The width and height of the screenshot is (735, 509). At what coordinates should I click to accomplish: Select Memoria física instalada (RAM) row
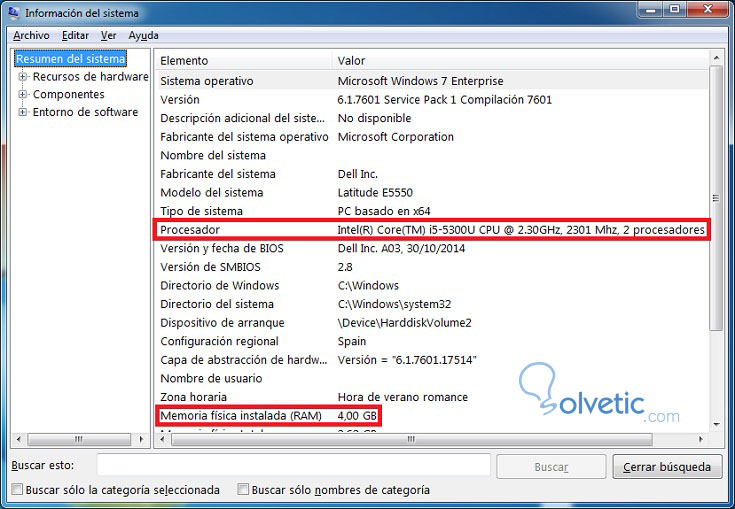tap(432, 416)
